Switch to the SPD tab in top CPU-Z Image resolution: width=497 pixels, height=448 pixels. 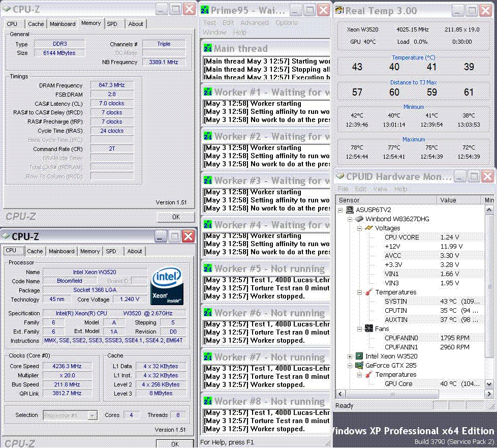[x=112, y=24]
